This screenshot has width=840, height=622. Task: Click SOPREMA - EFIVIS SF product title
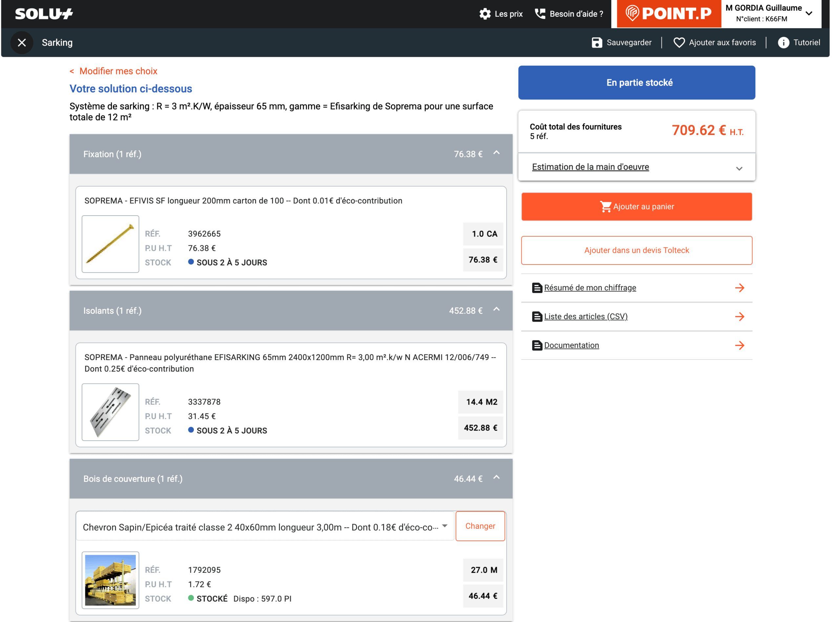click(x=243, y=201)
